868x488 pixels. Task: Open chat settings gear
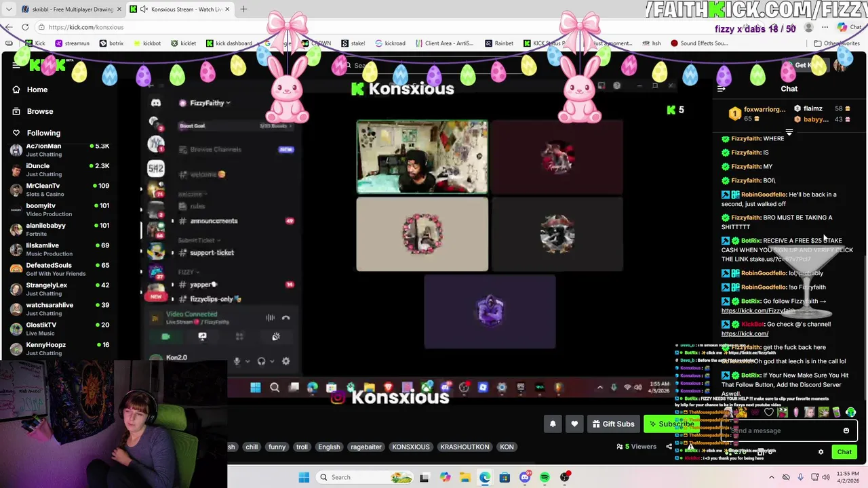[821, 452]
